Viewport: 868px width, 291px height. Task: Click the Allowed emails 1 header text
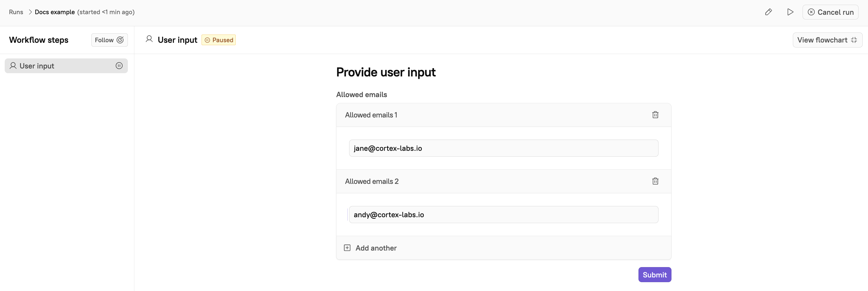[x=371, y=115]
